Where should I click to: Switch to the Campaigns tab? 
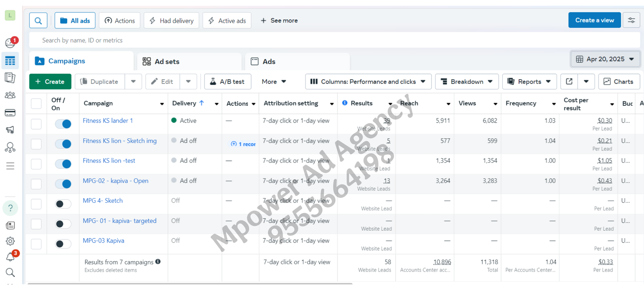82,61
